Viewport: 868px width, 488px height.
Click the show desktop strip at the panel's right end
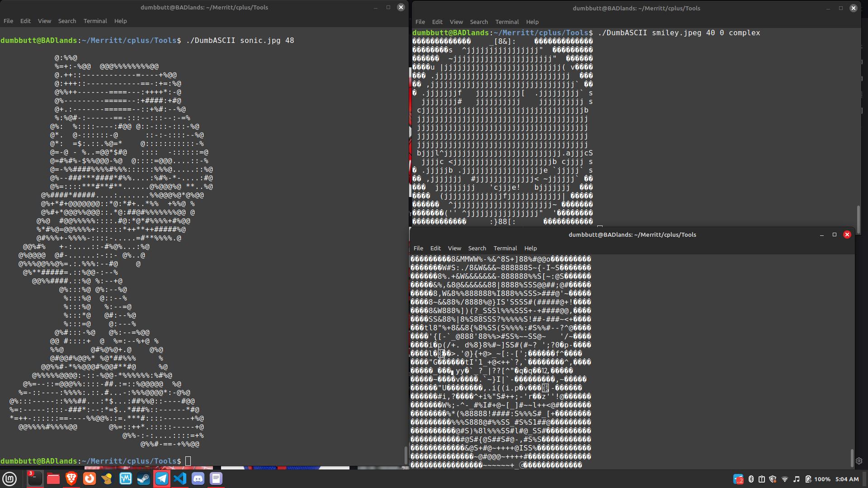pos(865,479)
